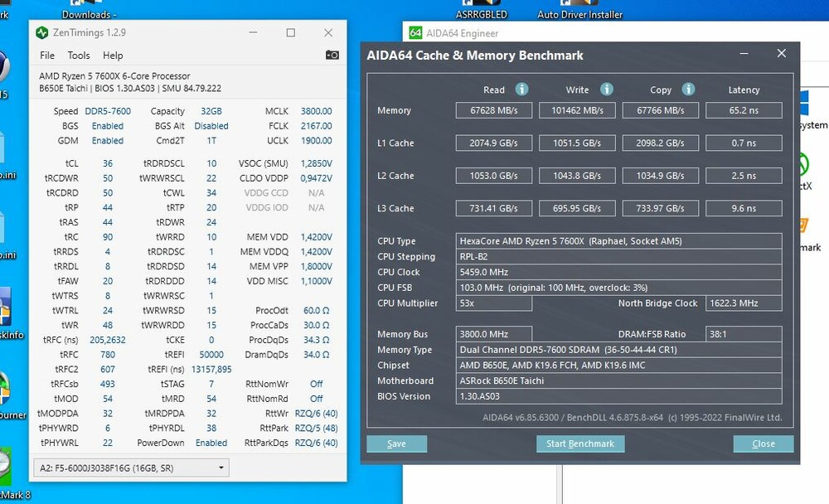The width and height of the screenshot is (829, 504).
Task: Show info for the Write column
Action: pyautogui.click(x=607, y=90)
